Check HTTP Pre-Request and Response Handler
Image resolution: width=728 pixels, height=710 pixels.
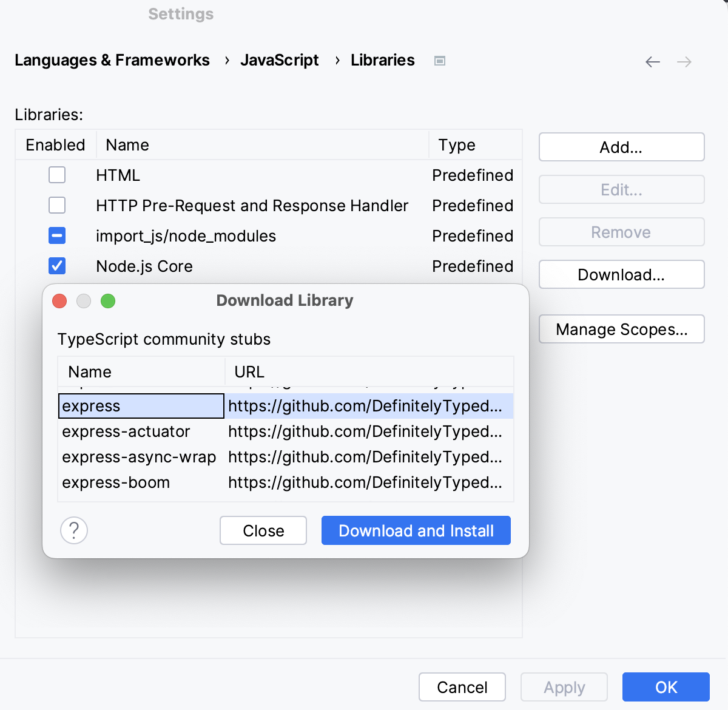[56, 205]
